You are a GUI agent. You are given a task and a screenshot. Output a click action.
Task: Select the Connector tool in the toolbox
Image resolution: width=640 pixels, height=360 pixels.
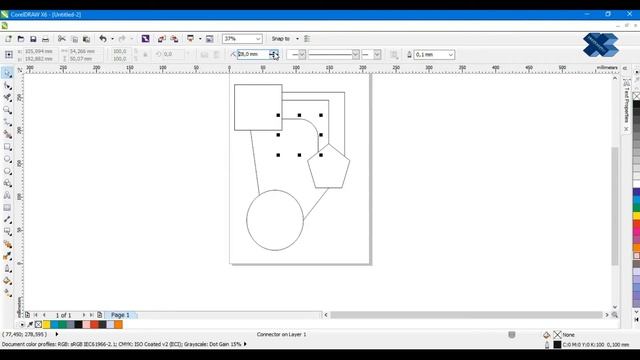pyautogui.click(x=7, y=232)
